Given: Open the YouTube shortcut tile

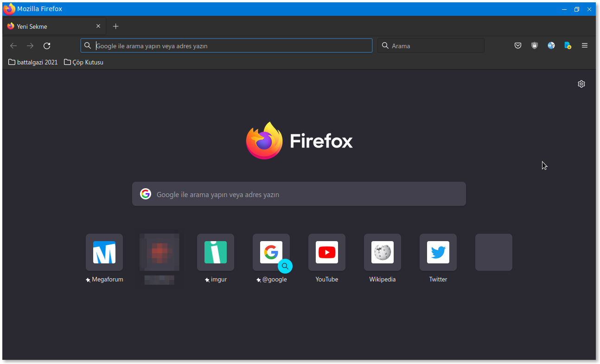Looking at the screenshot, I should click(x=327, y=252).
